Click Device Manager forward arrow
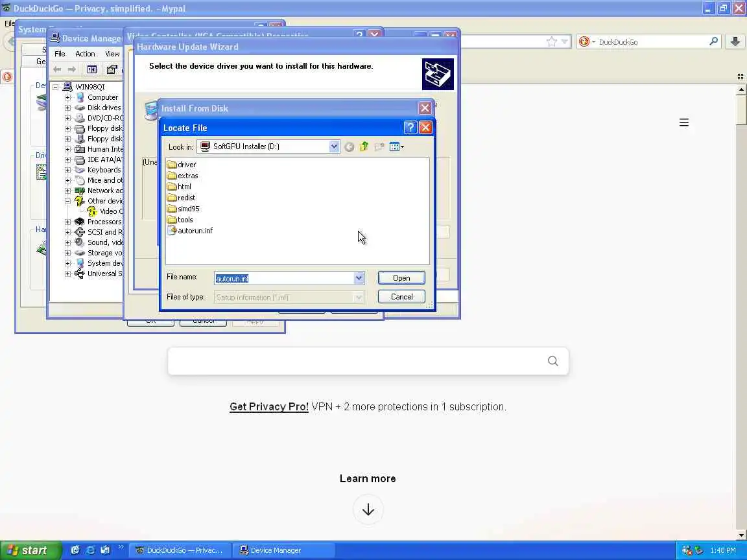Screen dimensions: 747x560 72,69
